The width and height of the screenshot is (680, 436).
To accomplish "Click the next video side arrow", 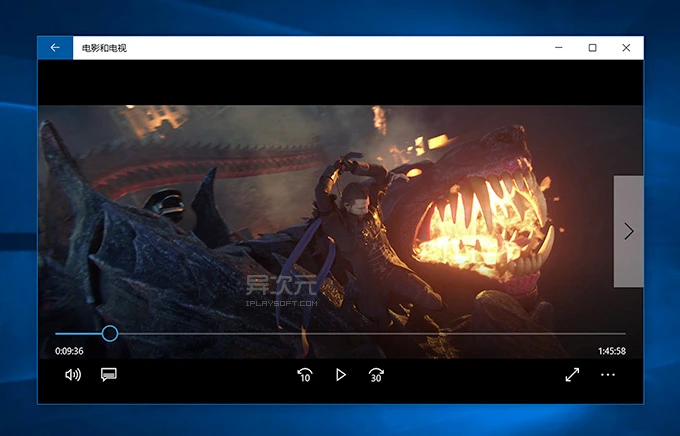I will tap(628, 231).
